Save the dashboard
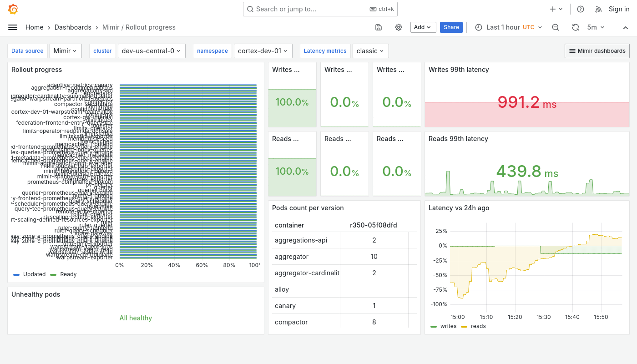 378,27
